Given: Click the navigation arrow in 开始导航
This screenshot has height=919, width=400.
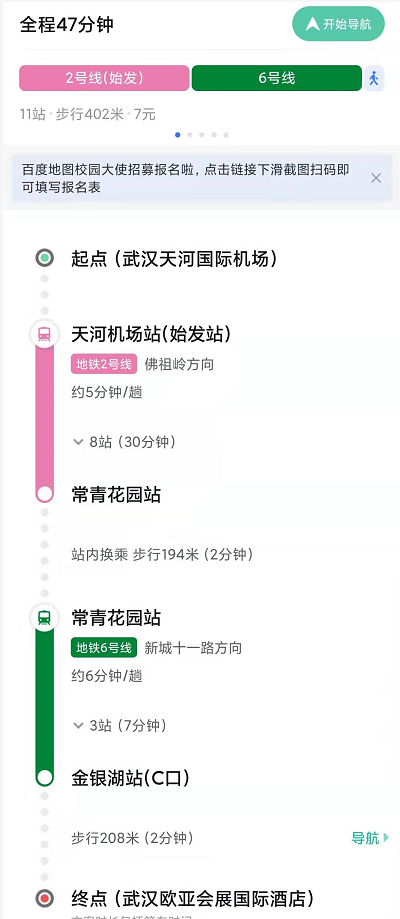Looking at the screenshot, I should pyautogui.click(x=313, y=24).
